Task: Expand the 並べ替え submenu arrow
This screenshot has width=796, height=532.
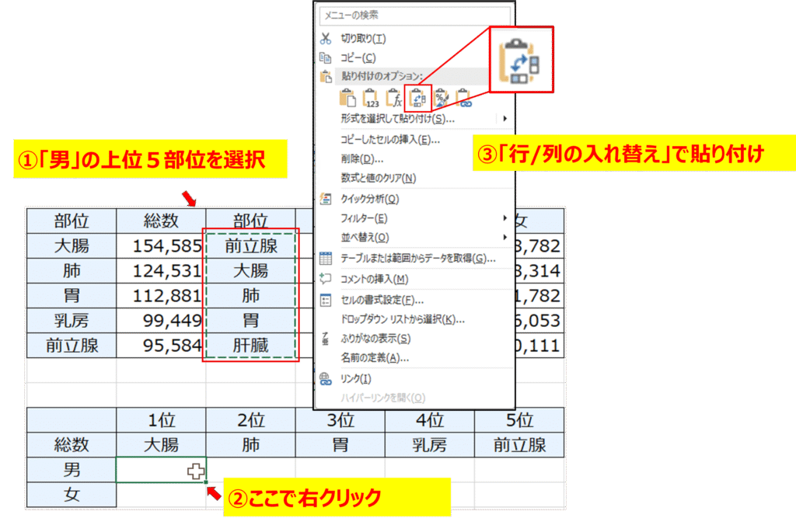Action: tap(505, 237)
